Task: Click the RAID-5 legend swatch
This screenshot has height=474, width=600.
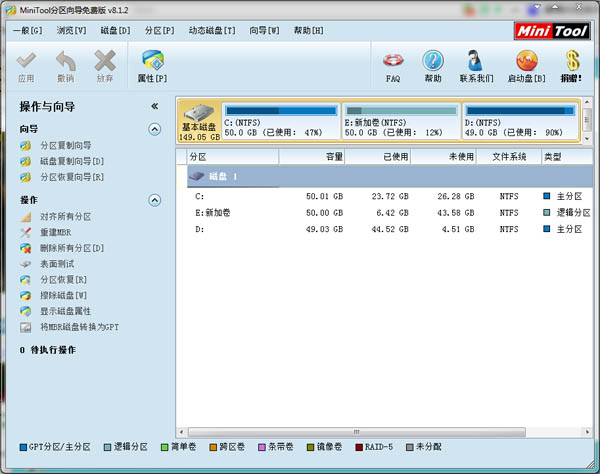Action: [x=359, y=447]
